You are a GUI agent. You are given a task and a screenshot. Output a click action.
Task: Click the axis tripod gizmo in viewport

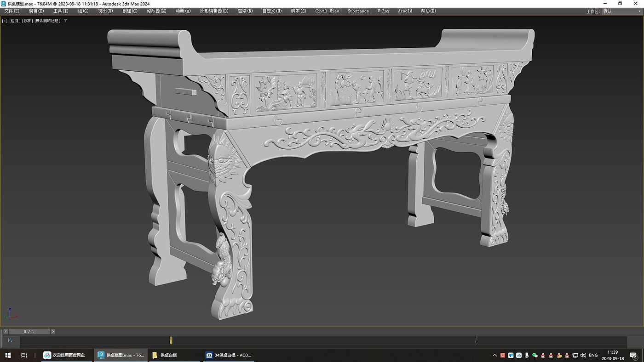coord(11,314)
